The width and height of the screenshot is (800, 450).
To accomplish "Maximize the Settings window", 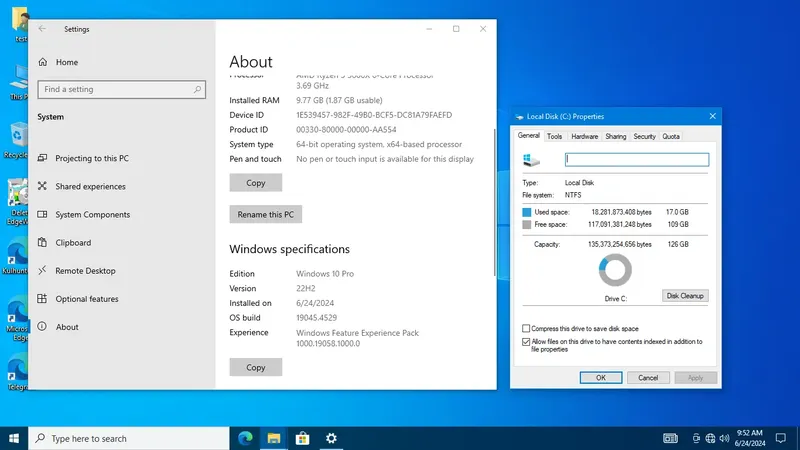I will click(456, 29).
